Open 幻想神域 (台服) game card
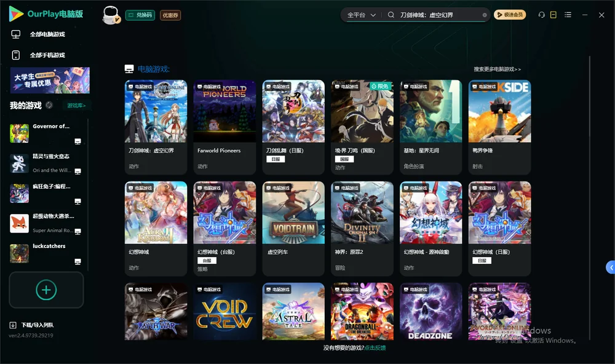The width and height of the screenshot is (615, 364). pos(224,229)
